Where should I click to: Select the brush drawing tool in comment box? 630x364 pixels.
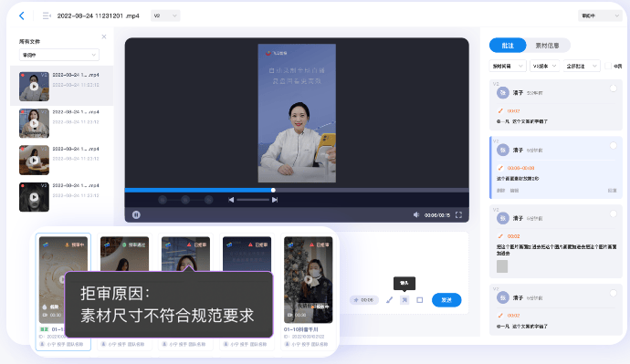click(x=389, y=300)
